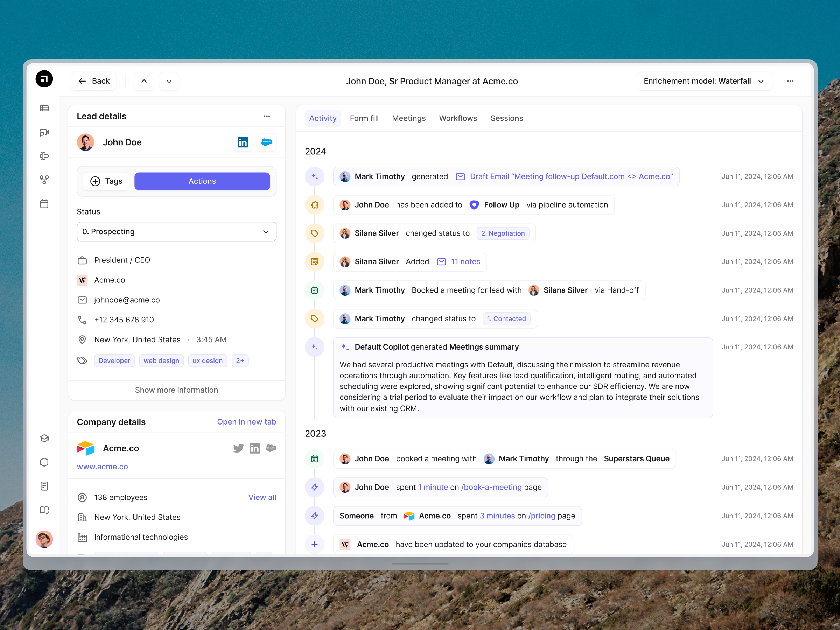This screenshot has width=840, height=630.
Task: Click Show more information under lead tags
Action: pos(176,390)
